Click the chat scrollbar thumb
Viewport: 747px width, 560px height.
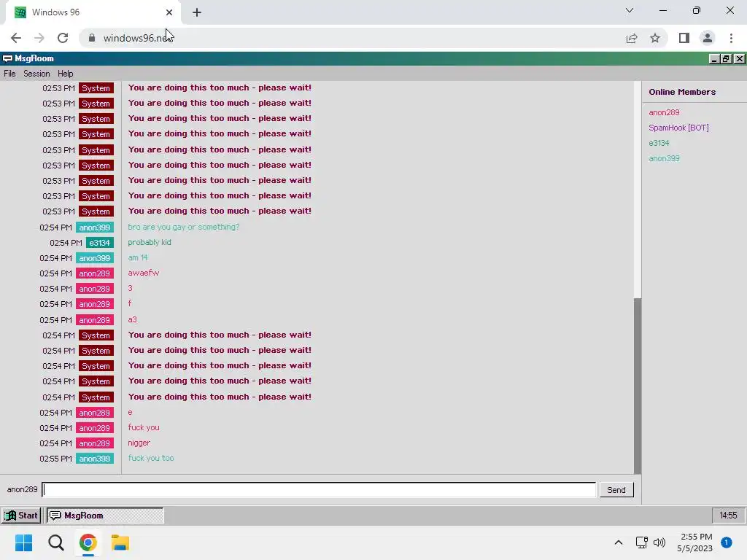coord(638,386)
